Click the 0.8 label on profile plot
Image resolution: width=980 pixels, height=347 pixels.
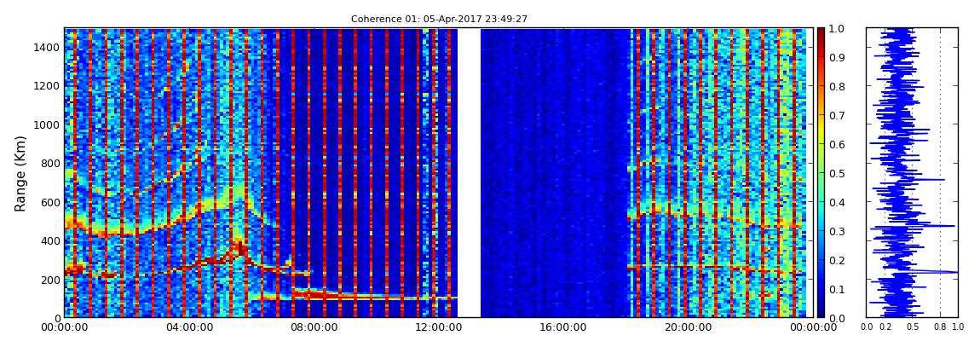point(940,327)
